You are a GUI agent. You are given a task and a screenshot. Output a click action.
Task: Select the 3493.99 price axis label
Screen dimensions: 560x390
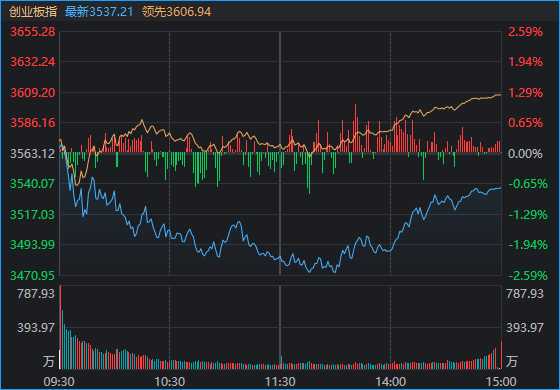click(33, 245)
